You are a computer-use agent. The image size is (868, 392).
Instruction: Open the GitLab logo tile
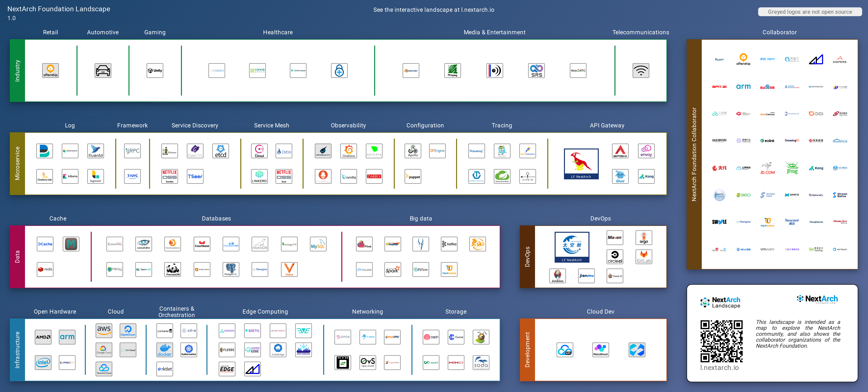click(x=644, y=257)
